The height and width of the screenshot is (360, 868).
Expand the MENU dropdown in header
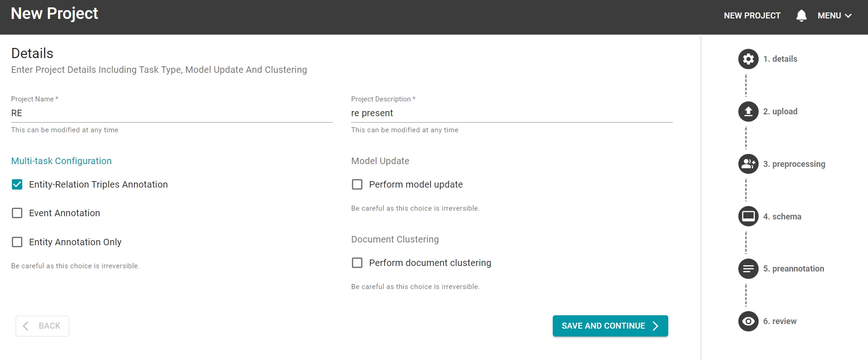tap(834, 16)
